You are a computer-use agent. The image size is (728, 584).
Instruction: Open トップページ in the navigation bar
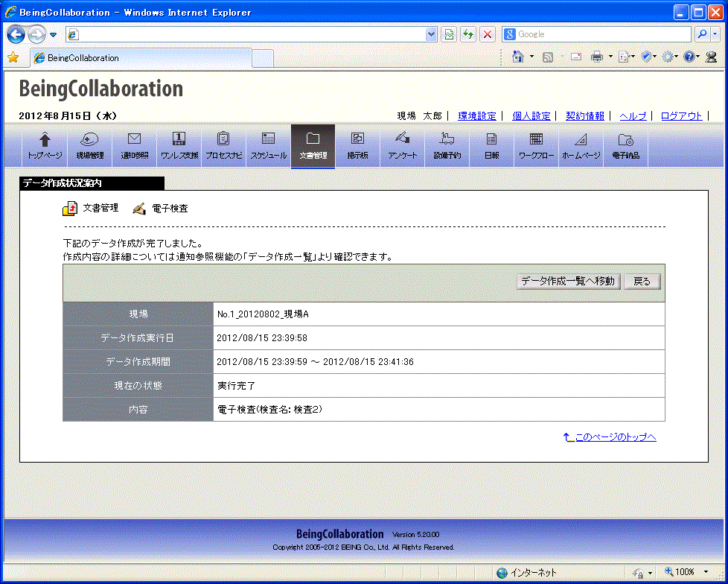[x=45, y=146]
